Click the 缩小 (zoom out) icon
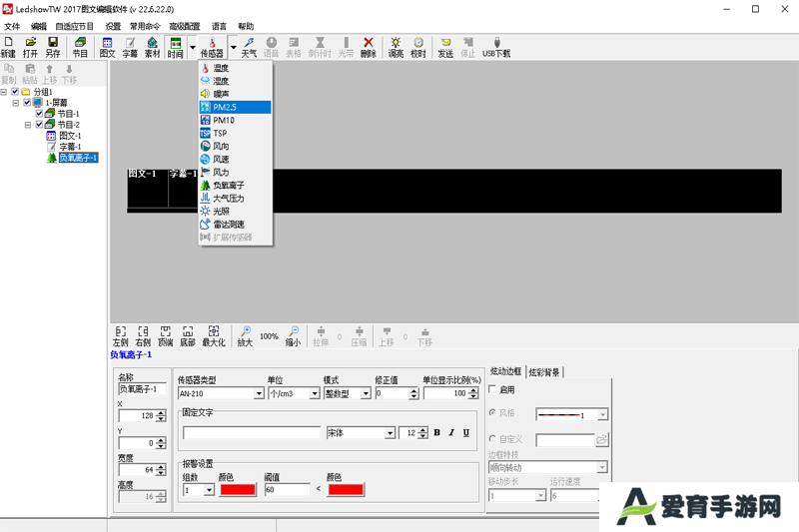The width and height of the screenshot is (799, 532). (x=293, y=336)
